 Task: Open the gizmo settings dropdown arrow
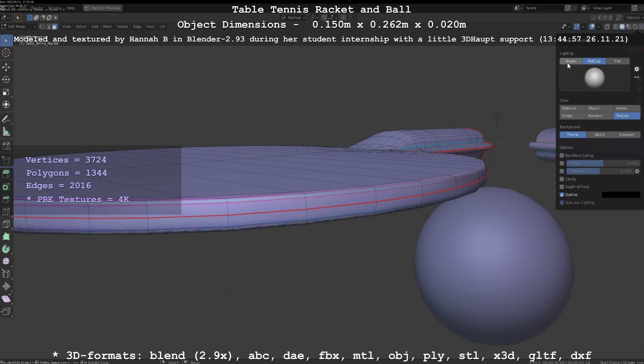point(583,27)
